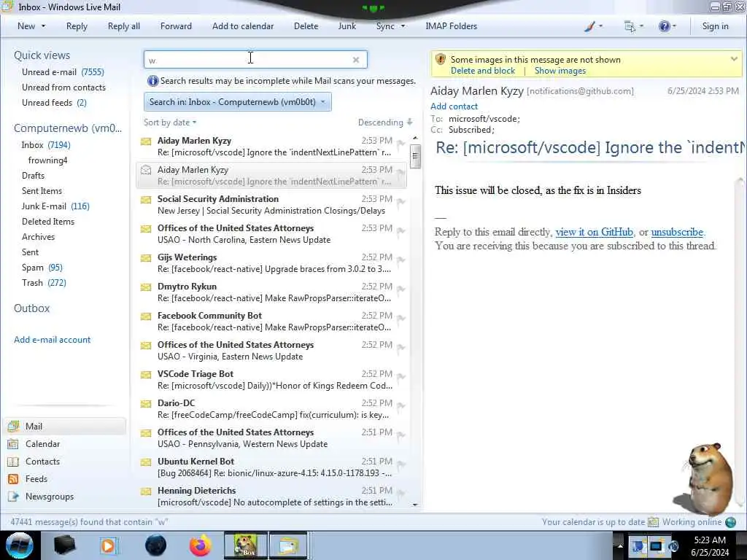
Task: Click Delete and block link
Action: (x=483, y=71)
